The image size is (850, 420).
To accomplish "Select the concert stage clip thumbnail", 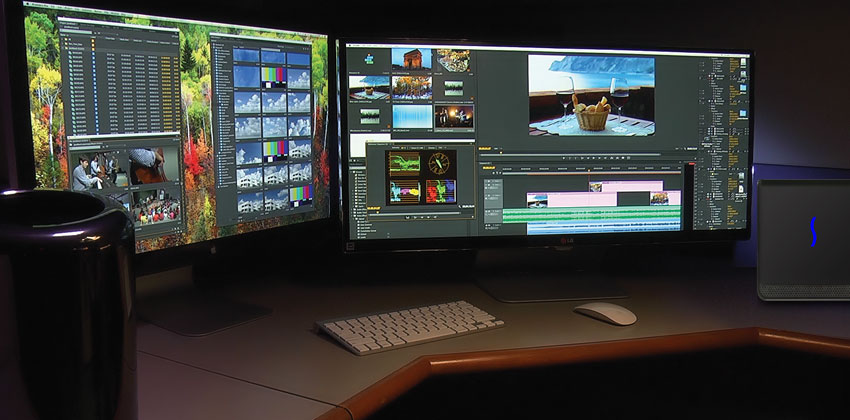I will (x=454, y=116).
